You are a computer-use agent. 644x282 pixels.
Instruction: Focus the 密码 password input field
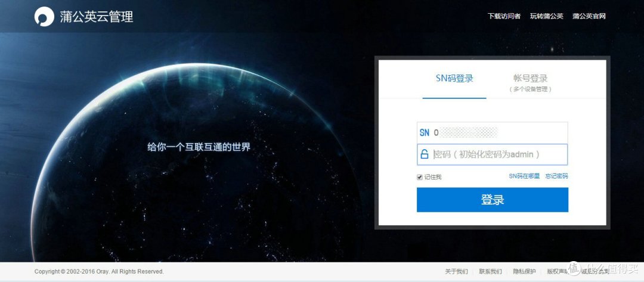pos(493,154)
